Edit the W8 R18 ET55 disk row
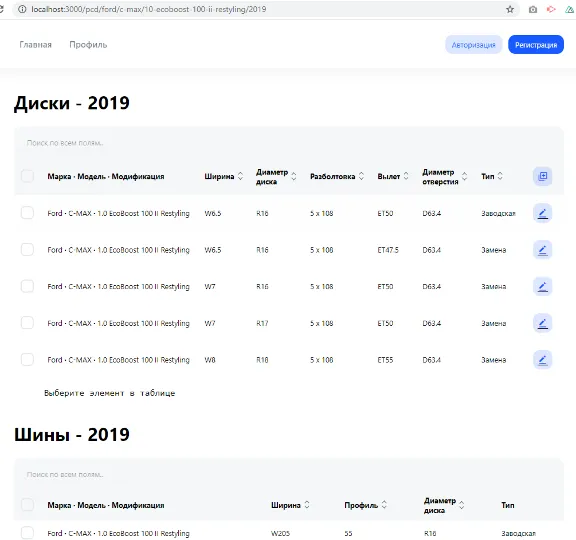 pos(542,360)
